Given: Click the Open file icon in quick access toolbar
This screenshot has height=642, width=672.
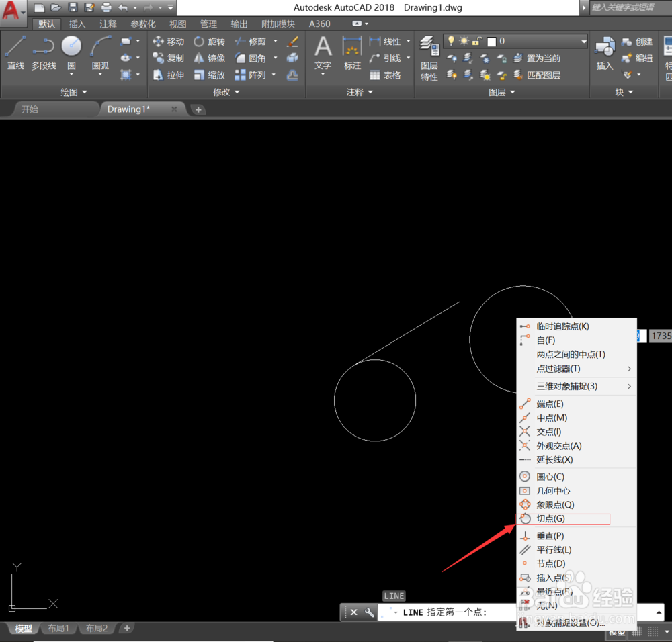Looking at the screenshot, I should click(x=56, y=7).
